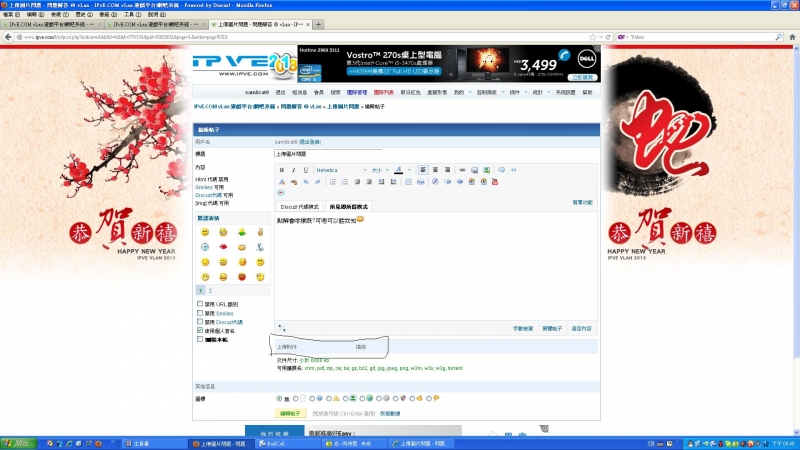Insert ordered list in the editor
This screenshot has width=800, height=450.
click(x=333, y=182)
